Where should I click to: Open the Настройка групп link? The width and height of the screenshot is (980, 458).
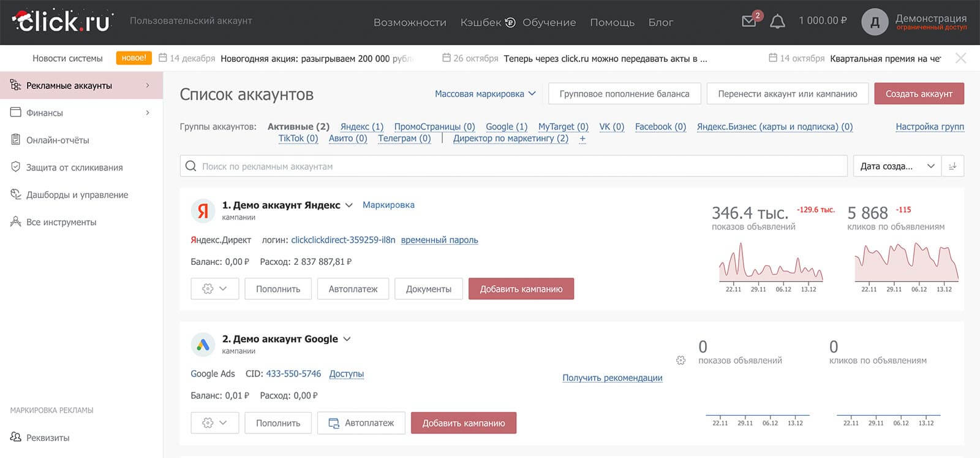[x=930, y=127]
